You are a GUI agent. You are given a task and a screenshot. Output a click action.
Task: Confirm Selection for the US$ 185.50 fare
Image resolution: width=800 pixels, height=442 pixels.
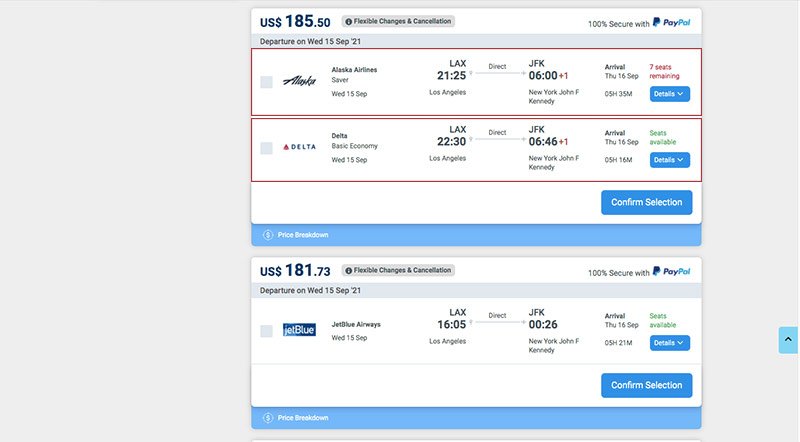[x=646, y=202]
